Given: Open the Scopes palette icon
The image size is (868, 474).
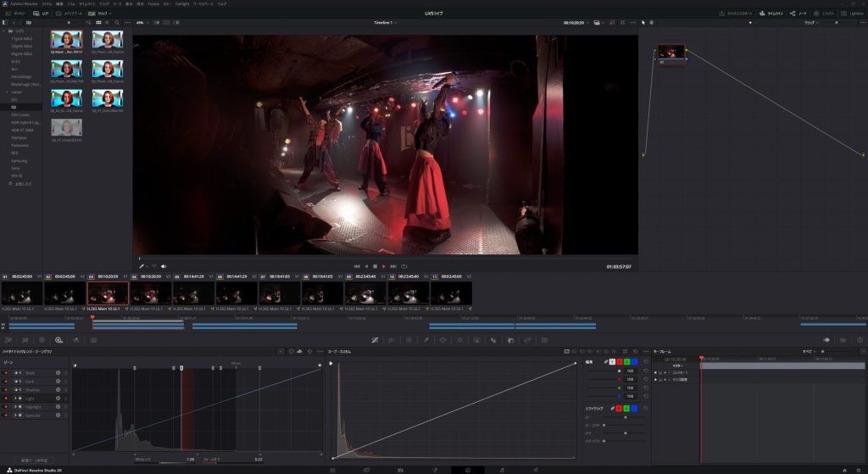Looking at the screenshot, I should click(x=843, y=340).
